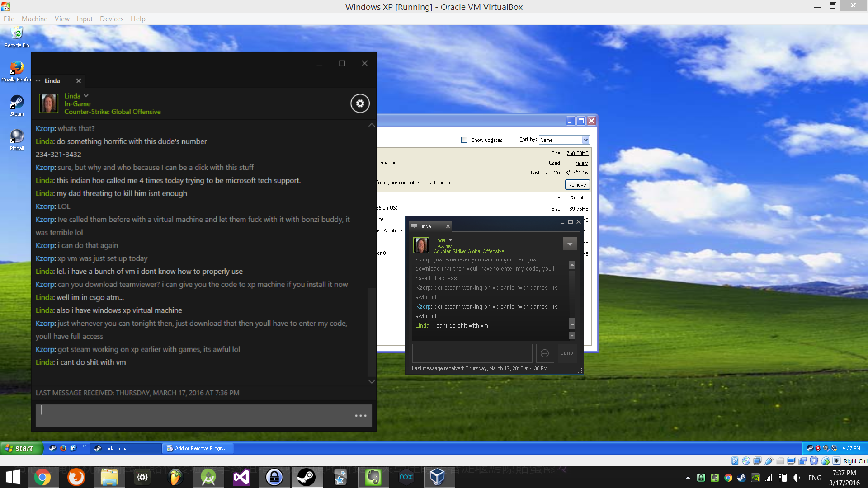Viewport: 868px width, 488px height.
Task: Click VirtualBox display status icon
Action: (791, 461)
